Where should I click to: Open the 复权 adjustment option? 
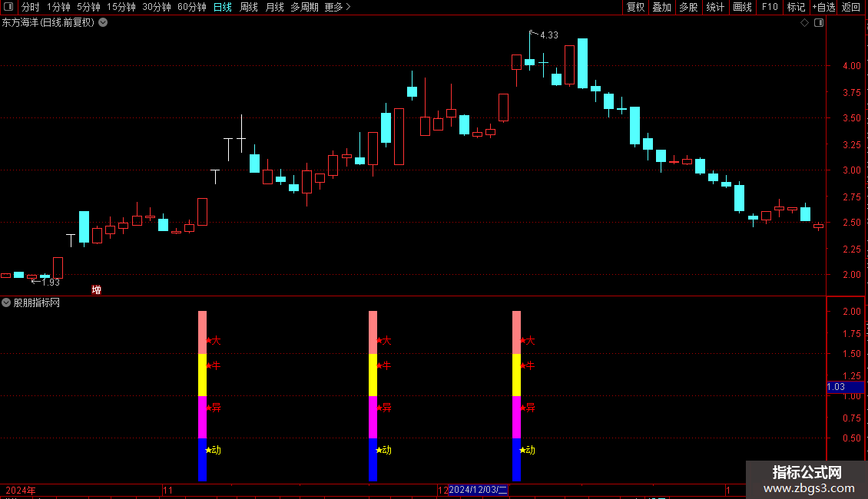pos(635,7)
